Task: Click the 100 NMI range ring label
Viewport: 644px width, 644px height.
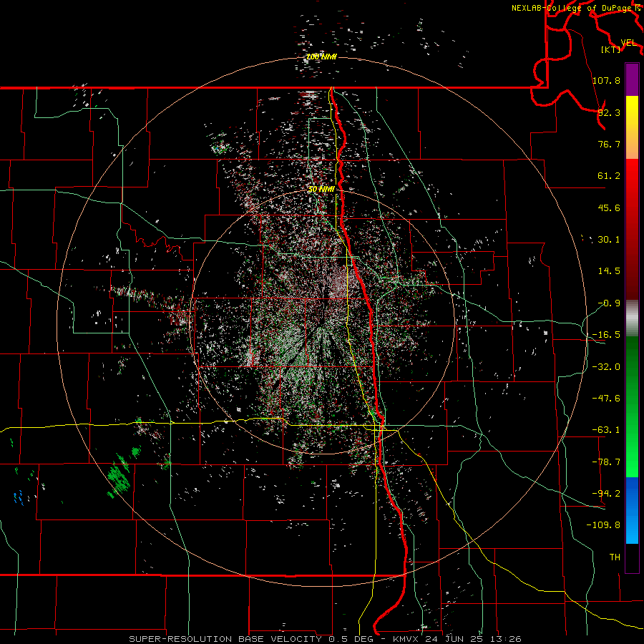Action: click(321, 57)
